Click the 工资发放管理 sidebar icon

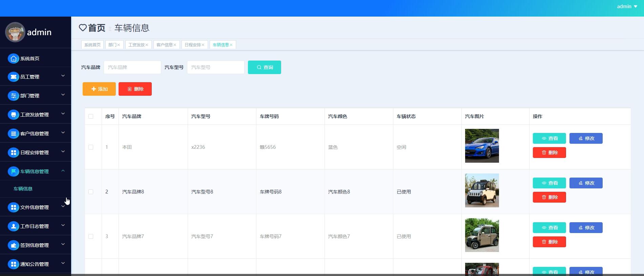[x=14, y=115]
